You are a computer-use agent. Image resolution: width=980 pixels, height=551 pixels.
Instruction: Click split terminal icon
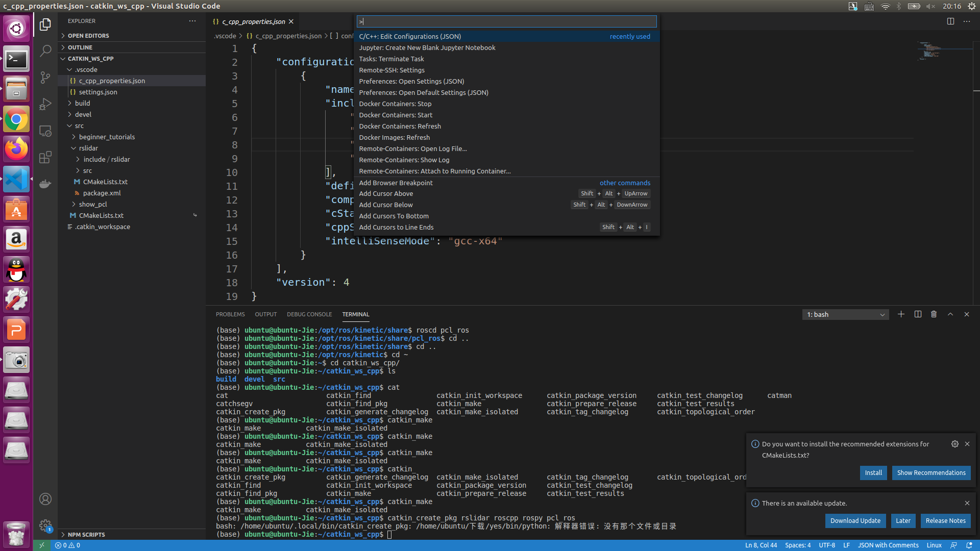pos(918,314)
